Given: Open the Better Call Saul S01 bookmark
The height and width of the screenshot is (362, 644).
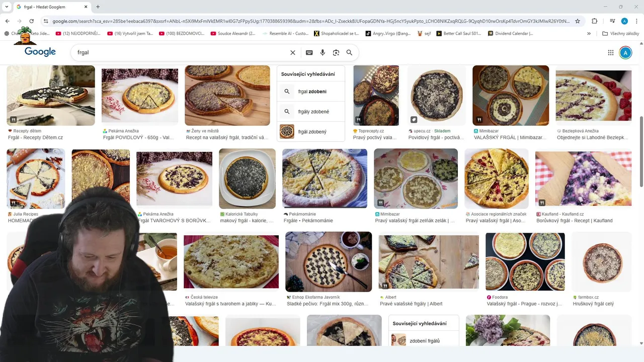Looking at the screenshot, I should click(459, 34).
